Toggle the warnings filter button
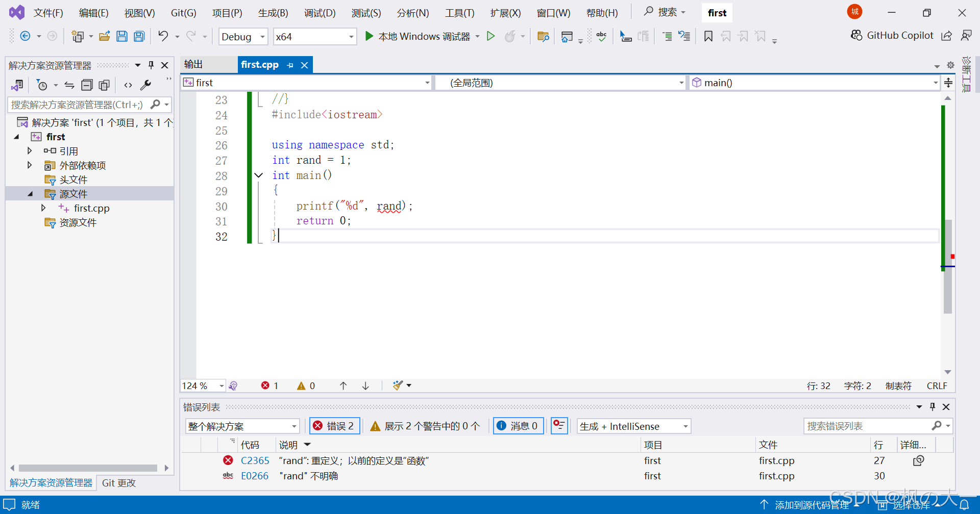 pos(425,426)
